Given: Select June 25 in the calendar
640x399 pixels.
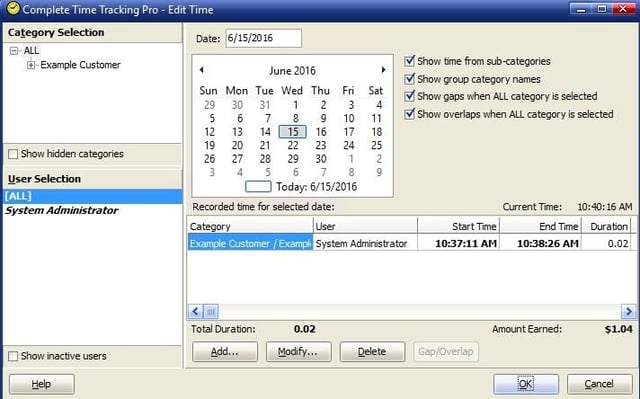Looking at the screenshot, I should [x=377, y=145].
